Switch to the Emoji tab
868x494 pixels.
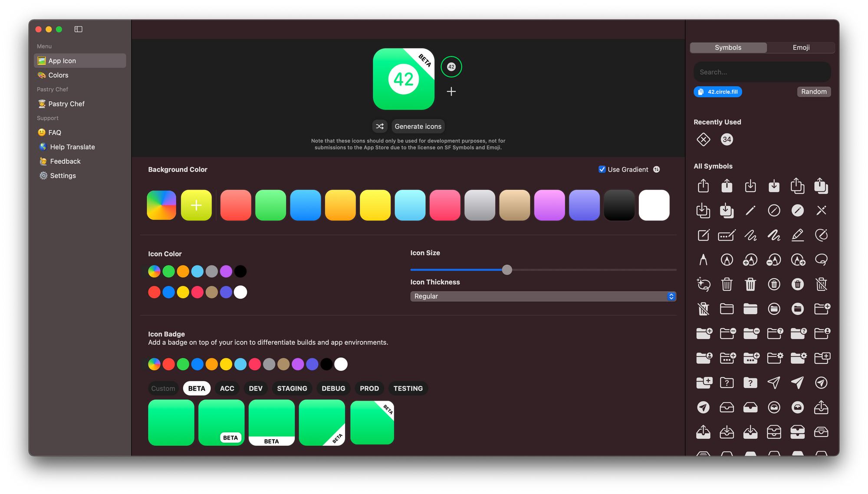point(801,47)
